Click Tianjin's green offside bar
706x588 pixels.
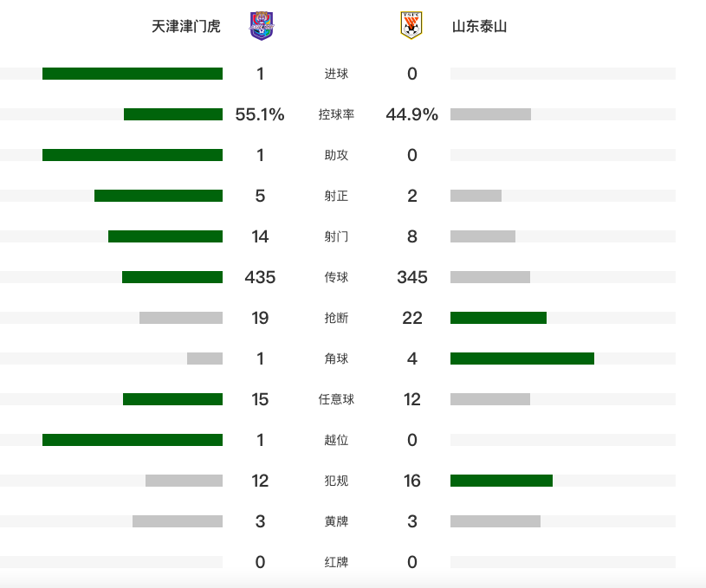click(133, 440)
